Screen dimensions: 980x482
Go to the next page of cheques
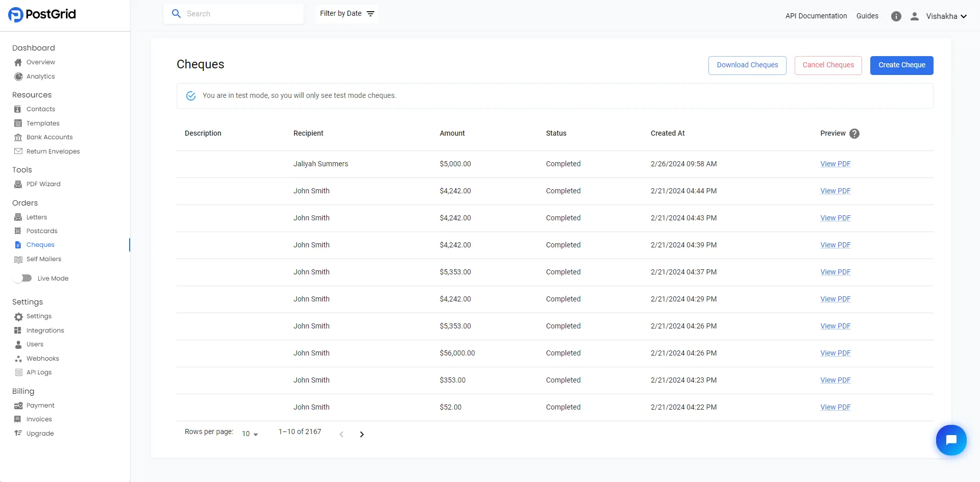tap(362, 434)
